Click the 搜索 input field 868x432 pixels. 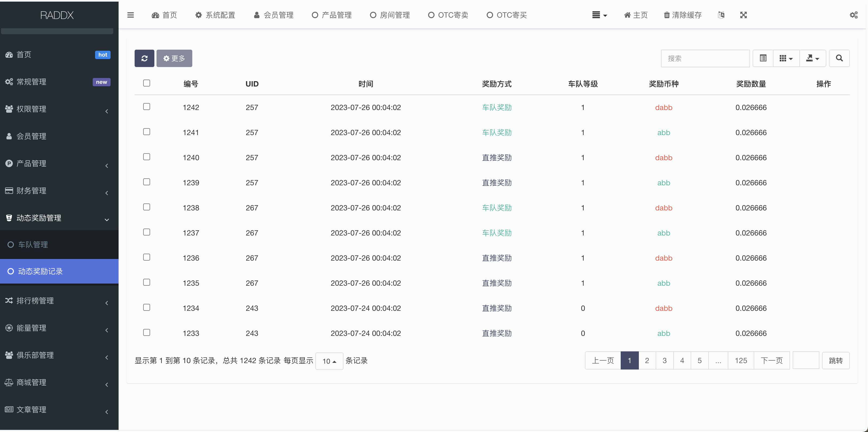coord(705,58)
